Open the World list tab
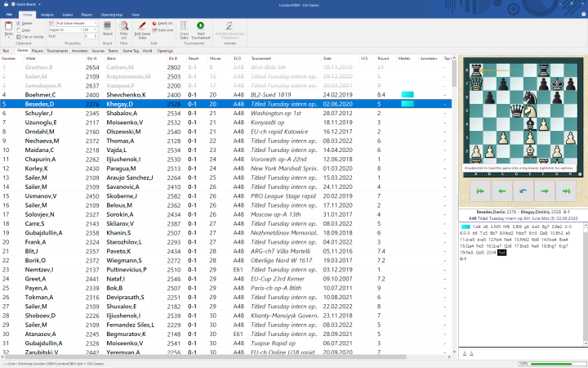 (147, 51)
